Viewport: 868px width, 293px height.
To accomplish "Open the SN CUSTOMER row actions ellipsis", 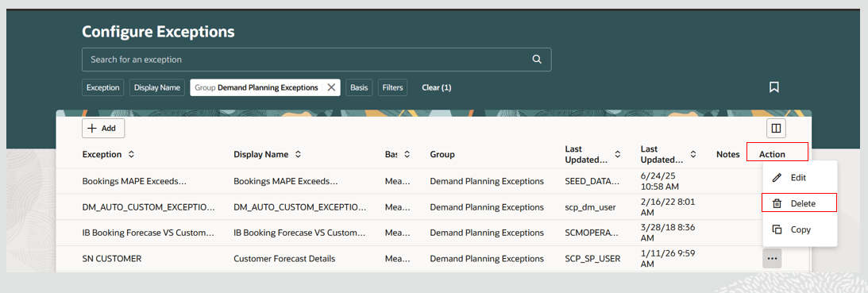I will [x=772, y=259].
